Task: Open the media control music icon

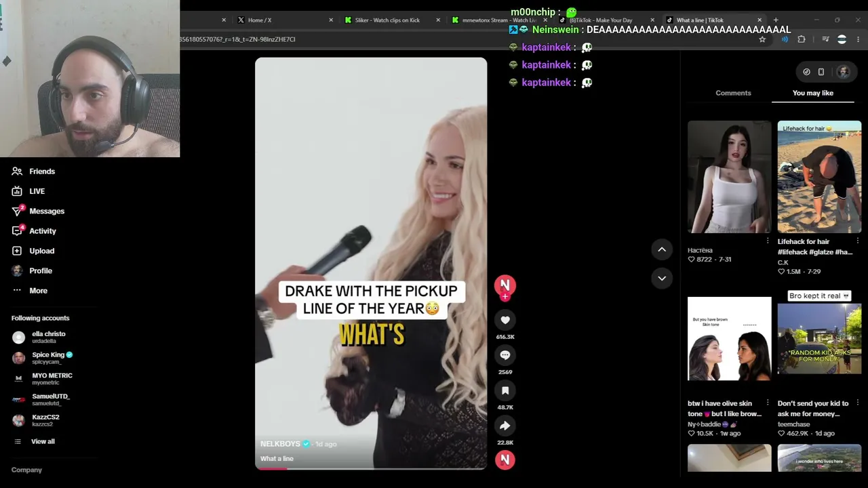Action: click(x=825, y=39)
